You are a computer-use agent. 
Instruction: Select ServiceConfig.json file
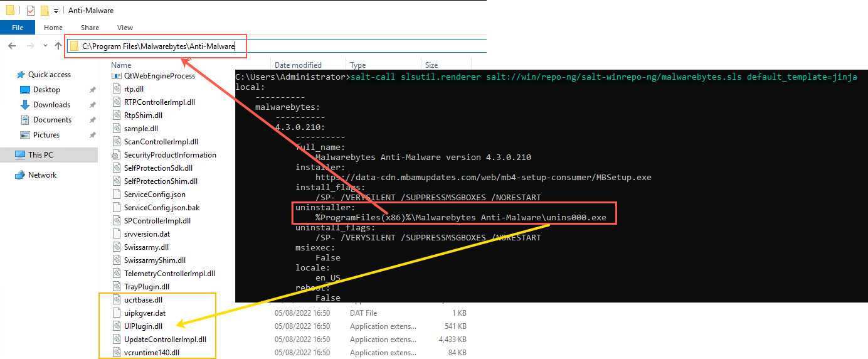coord(154,195)
